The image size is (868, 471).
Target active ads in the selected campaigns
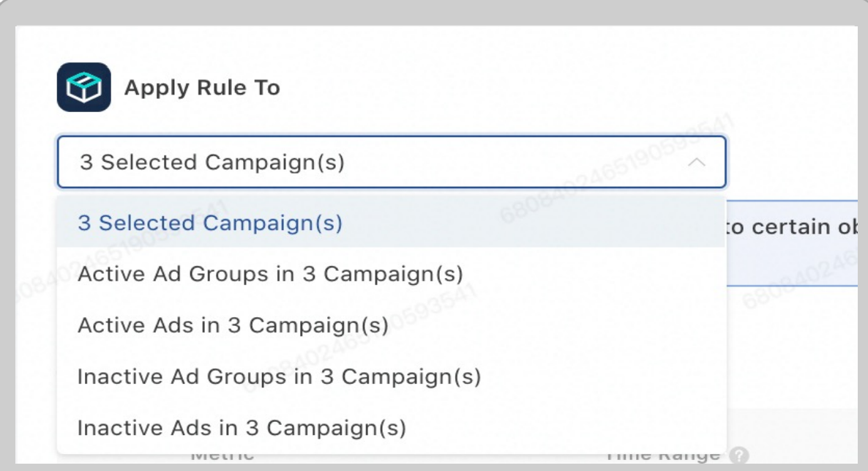pyautogui.click(x=233, y=325)
